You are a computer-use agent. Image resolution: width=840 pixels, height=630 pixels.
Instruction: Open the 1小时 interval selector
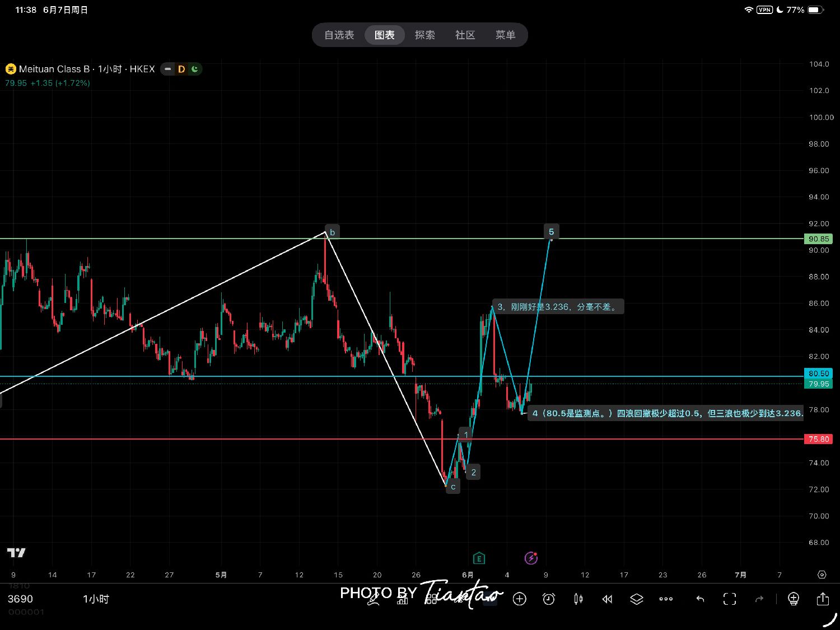click(96, 599)
